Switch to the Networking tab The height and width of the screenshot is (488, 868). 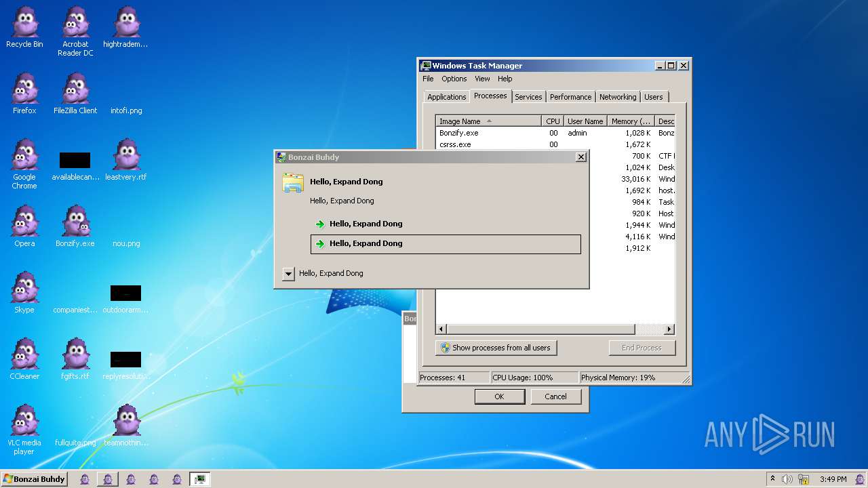point(618,97)
